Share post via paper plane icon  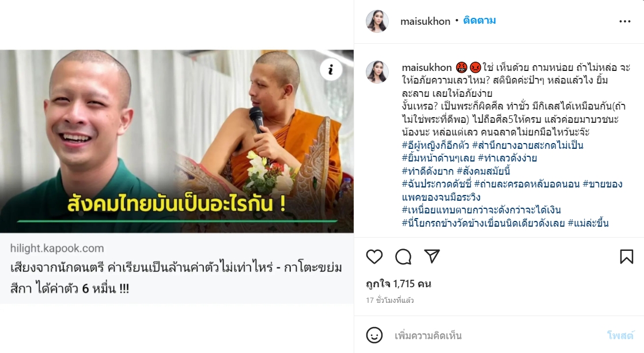432,256
